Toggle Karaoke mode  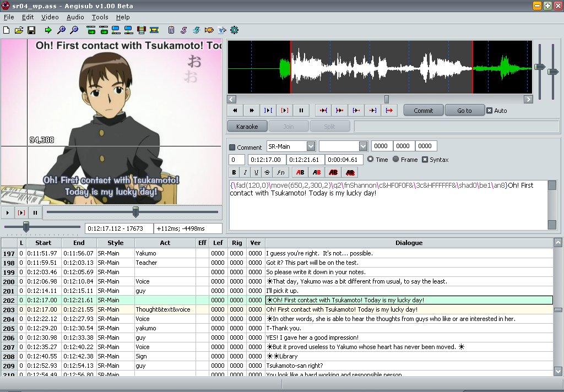[x=247, y=126]
